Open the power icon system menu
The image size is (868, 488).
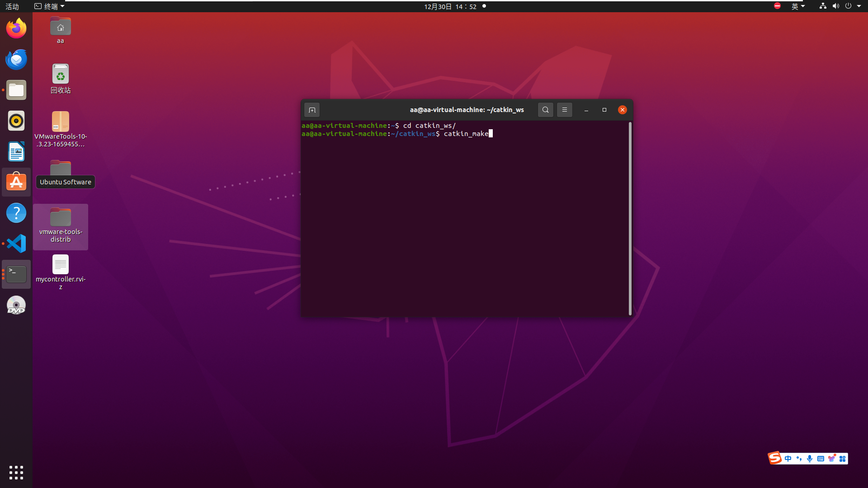point(848,6)
